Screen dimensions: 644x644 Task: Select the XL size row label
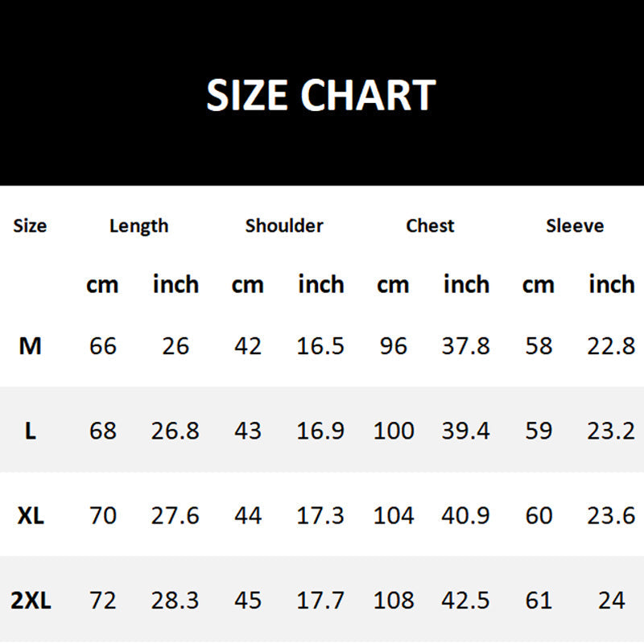[x=30, y=515]
